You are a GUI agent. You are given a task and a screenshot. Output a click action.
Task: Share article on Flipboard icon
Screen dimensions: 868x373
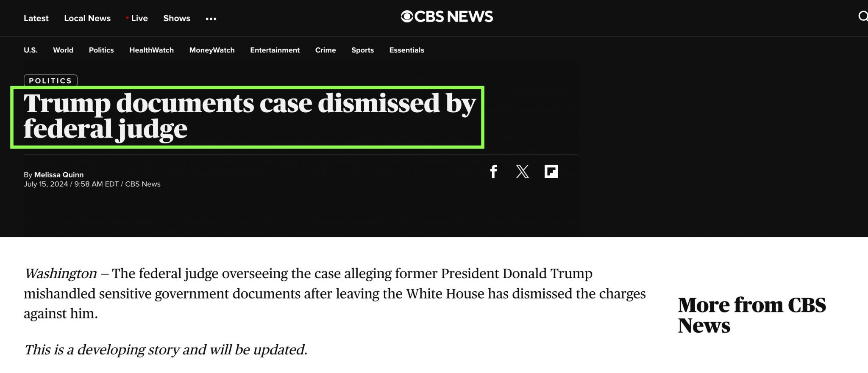[551, 171]
